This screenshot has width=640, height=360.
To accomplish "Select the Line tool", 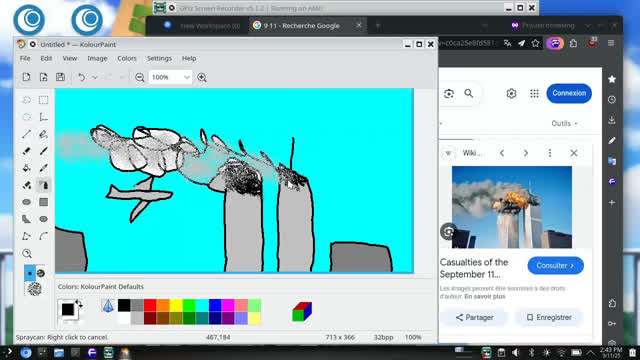I will click(27, 134).
